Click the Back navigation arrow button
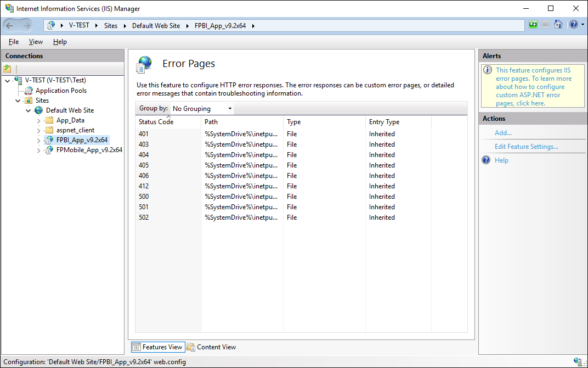 tap(9, 25)
